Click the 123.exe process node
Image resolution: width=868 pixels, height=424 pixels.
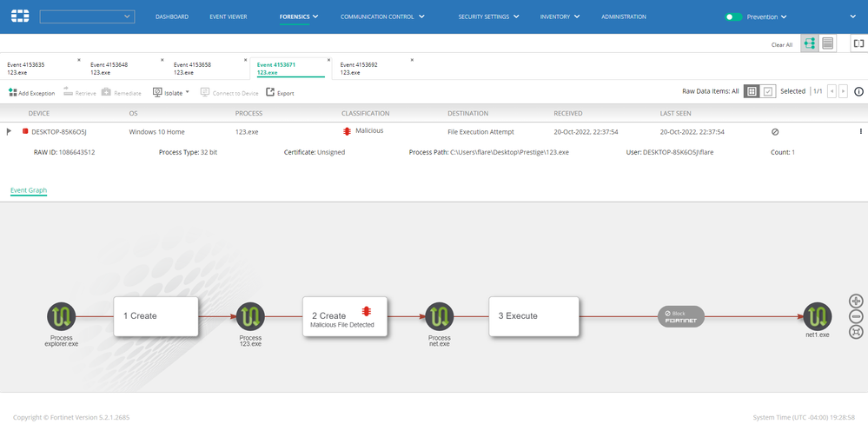250,316
